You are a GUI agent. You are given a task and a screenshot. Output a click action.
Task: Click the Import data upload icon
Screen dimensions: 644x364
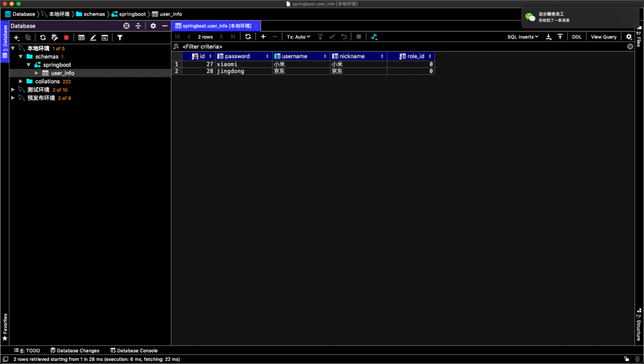pyautogui.click(x=560, y=37)
